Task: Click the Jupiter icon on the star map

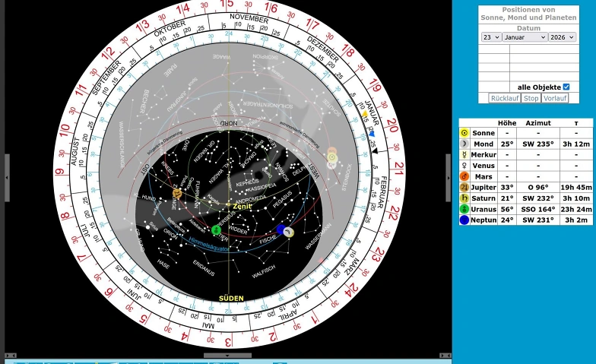Action: pyautogui.click(x=176, y=193)
